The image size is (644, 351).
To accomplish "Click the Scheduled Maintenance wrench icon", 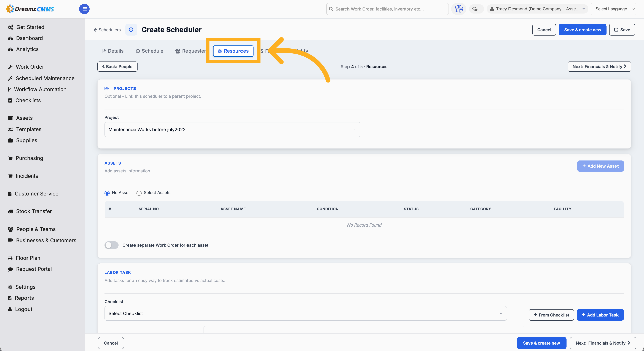I will pos(10,78).
